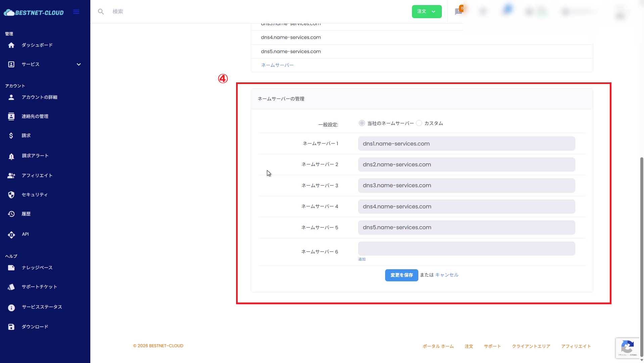644x363 pixels.
Task: Open ナレッジベース in the sidebar
Action: click(37, 268)
